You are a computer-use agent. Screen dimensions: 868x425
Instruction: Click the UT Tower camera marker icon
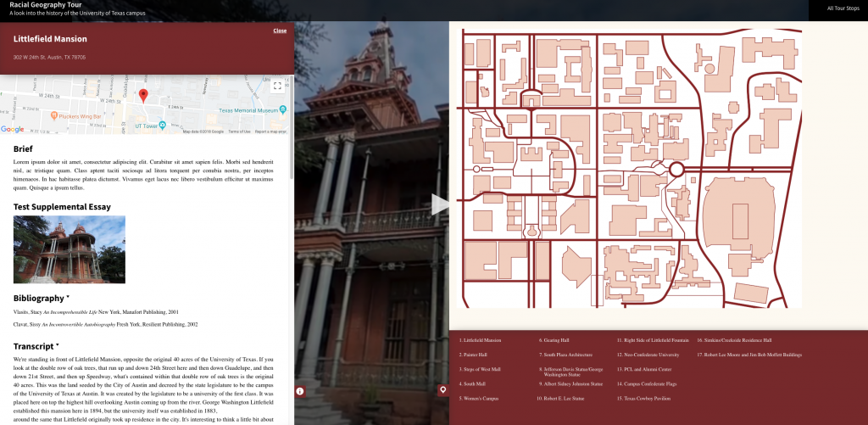[x=162, y=125]
